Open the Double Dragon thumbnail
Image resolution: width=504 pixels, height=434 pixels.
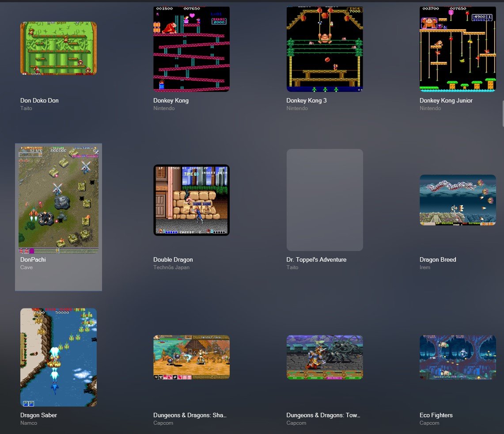coord(192,200)
